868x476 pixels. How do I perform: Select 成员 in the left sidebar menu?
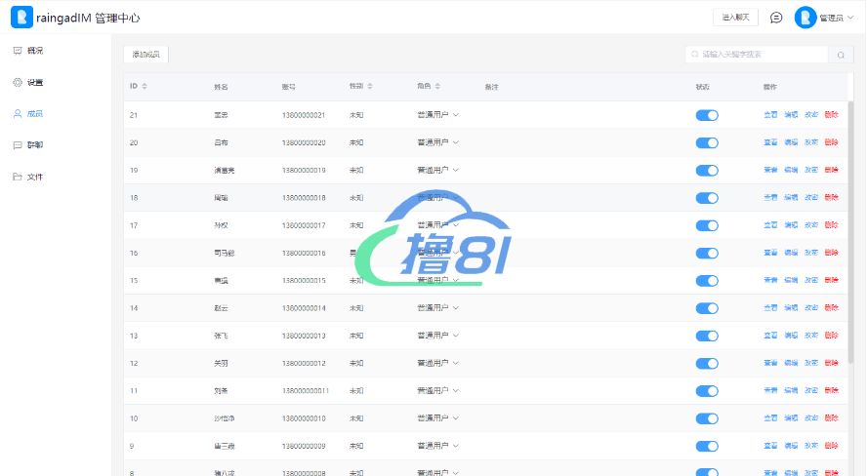pyautogui.click(x=34, y=113)
